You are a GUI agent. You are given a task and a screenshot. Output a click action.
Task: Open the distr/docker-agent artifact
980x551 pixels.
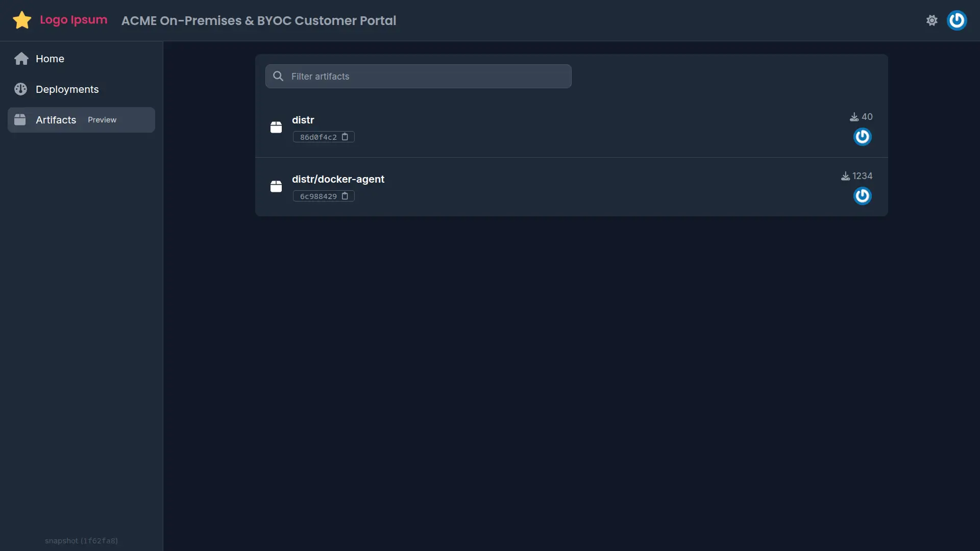click(x=338, y=179)
